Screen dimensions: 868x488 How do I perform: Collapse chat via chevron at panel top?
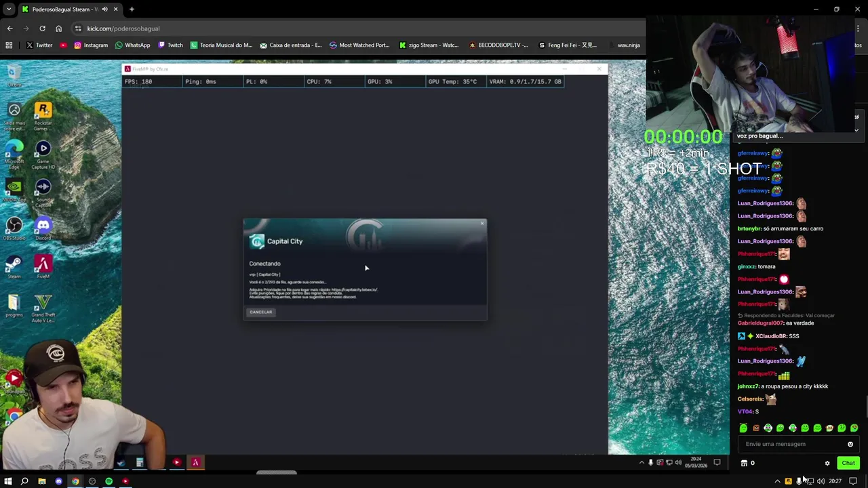pyautogui.click(x=856, y=129)
